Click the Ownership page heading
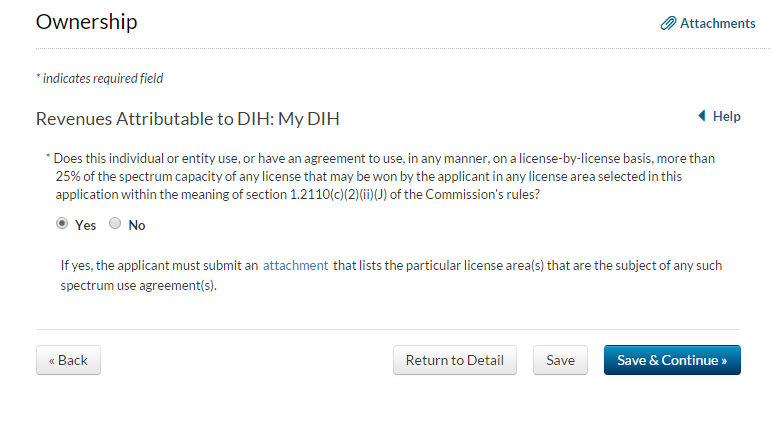 87,22
